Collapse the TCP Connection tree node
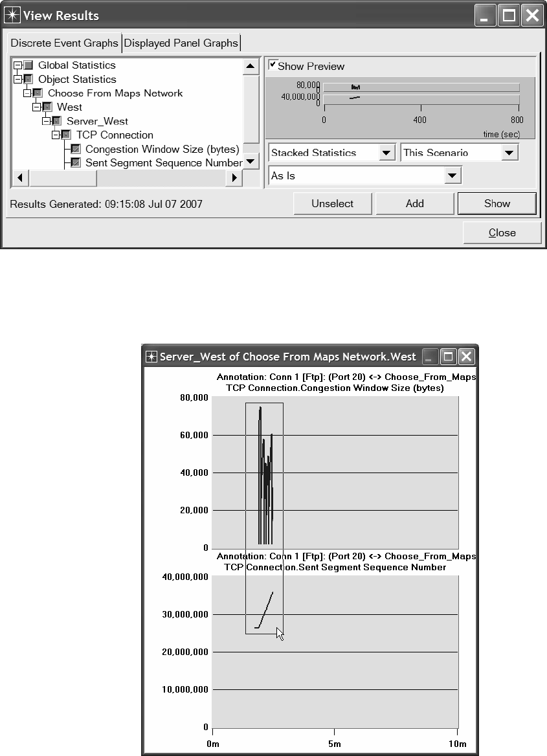The height and width of the screenshot is (756, 547). point(56,135)
